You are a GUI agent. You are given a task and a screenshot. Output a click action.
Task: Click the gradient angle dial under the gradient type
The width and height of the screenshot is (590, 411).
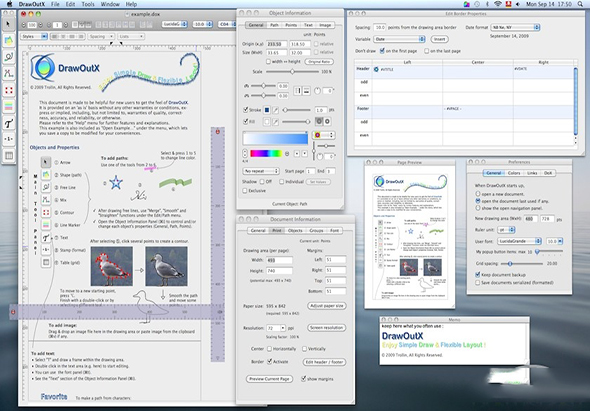coord(319,156)
